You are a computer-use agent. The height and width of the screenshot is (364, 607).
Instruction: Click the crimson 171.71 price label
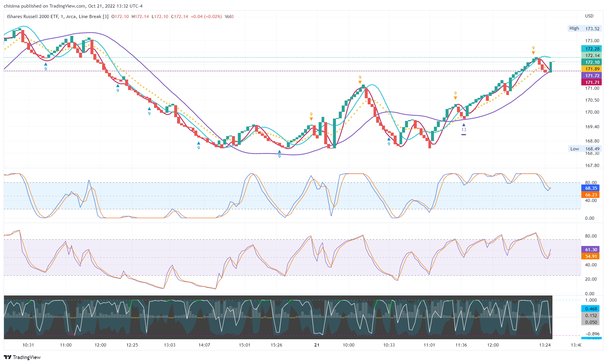(x=592, y=82)
